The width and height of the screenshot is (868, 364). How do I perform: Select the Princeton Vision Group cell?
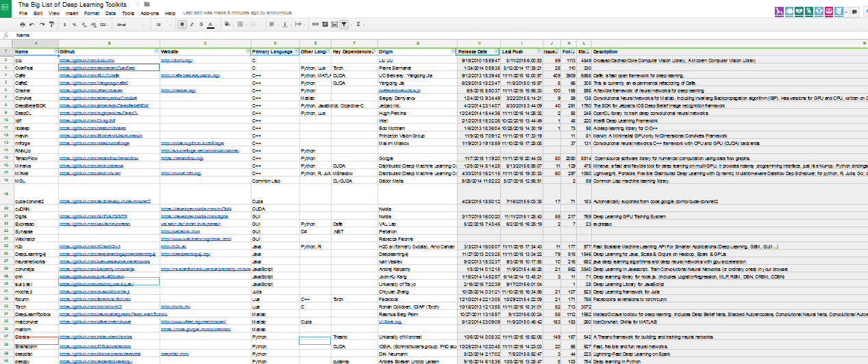click(417, 135)
